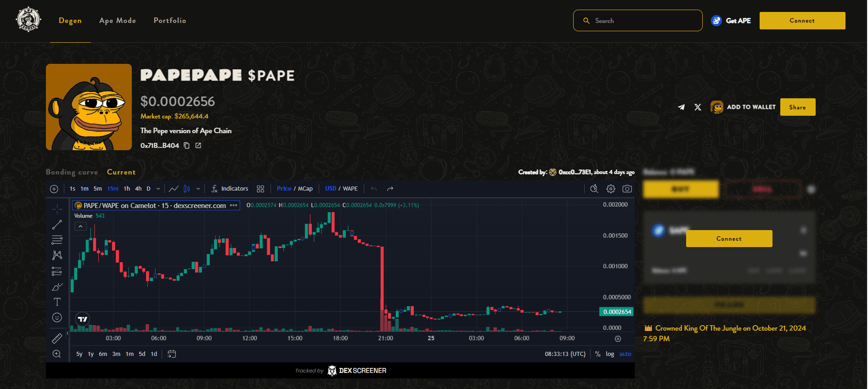The height and width of the screenshot is (389, 868).
Task: Undo the last chart action
Action: coord(374,189)
